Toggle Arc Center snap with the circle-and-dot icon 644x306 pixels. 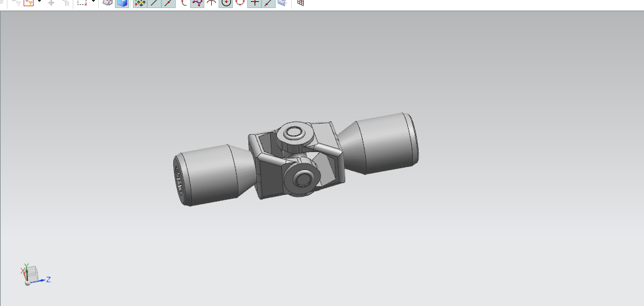(x=226, y=2)
